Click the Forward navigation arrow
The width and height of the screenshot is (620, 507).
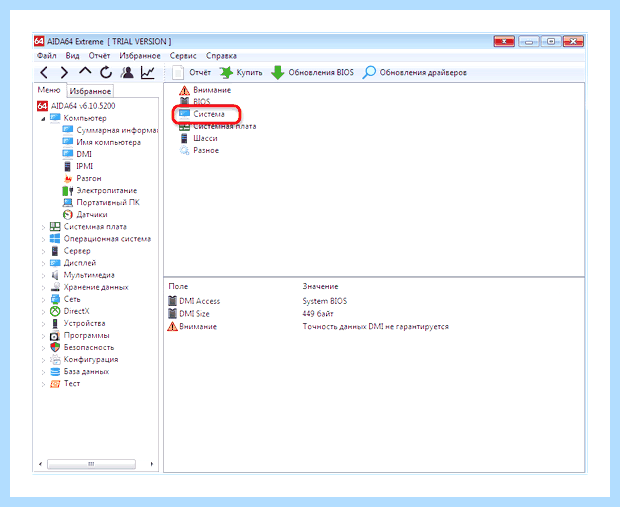(64, 73)
